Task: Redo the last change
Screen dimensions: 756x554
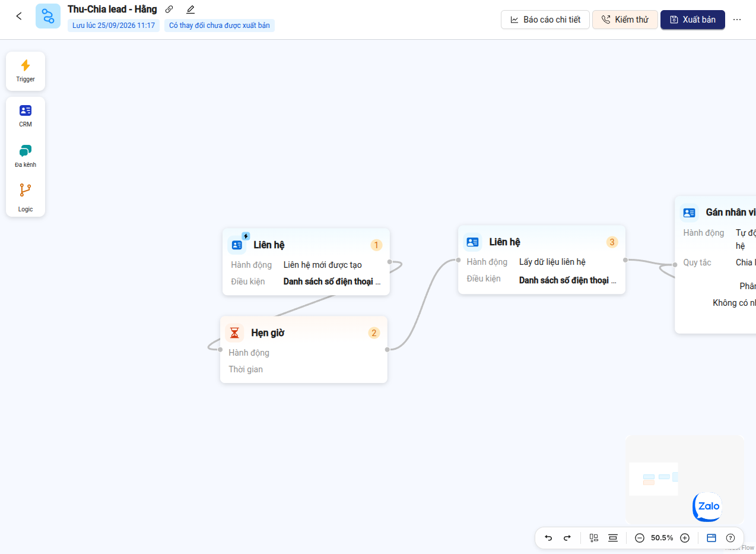Action: 567,538
